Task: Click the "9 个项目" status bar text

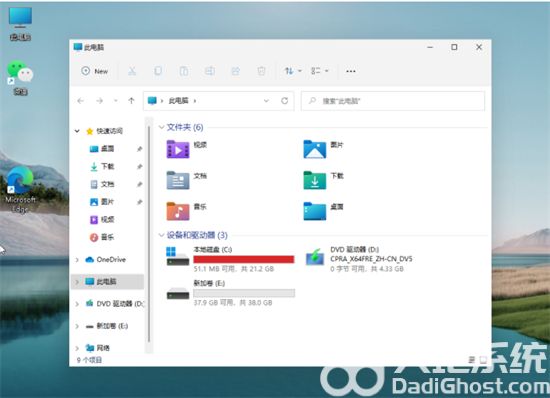Action: point(89,360)
